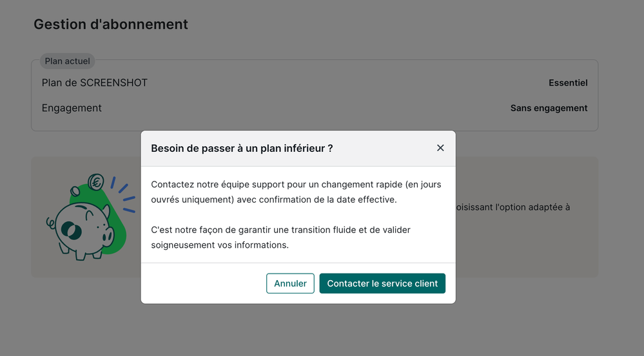Click the paragraph starting with Contactez notre équipe
The width and height of the screenshot is (644, 356).
tap(296, 192)
